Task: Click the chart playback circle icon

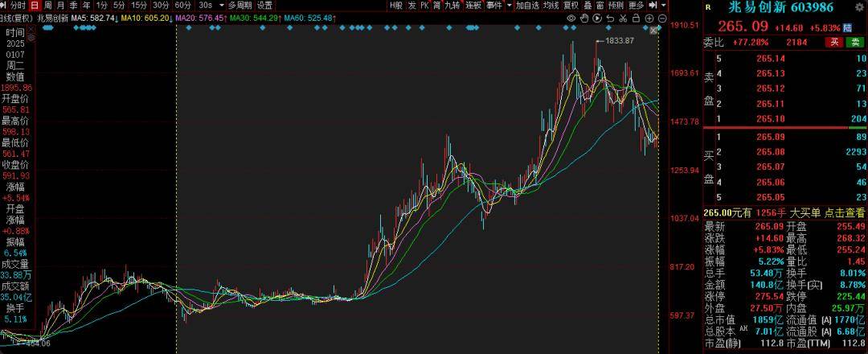Action: pos(597,18)
